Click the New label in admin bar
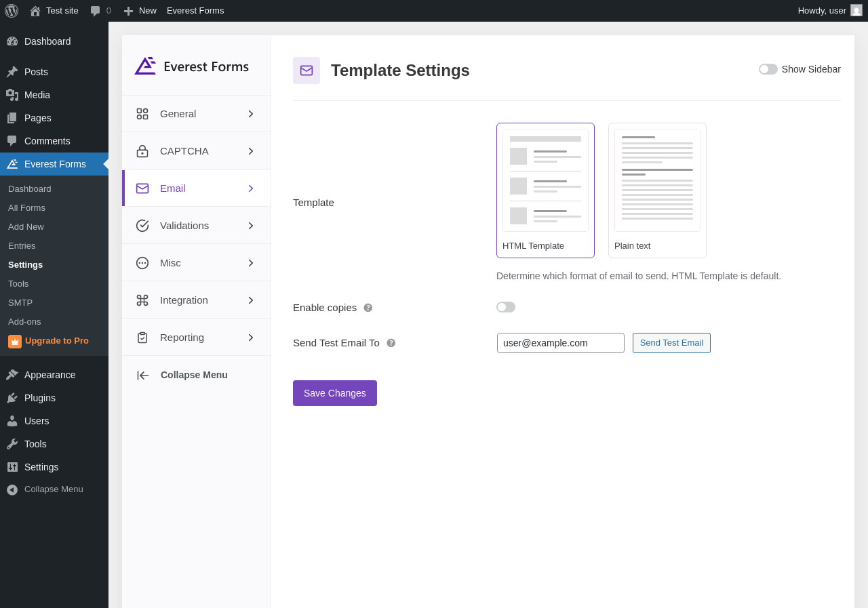The image size is (868, 608). [148, 11]
